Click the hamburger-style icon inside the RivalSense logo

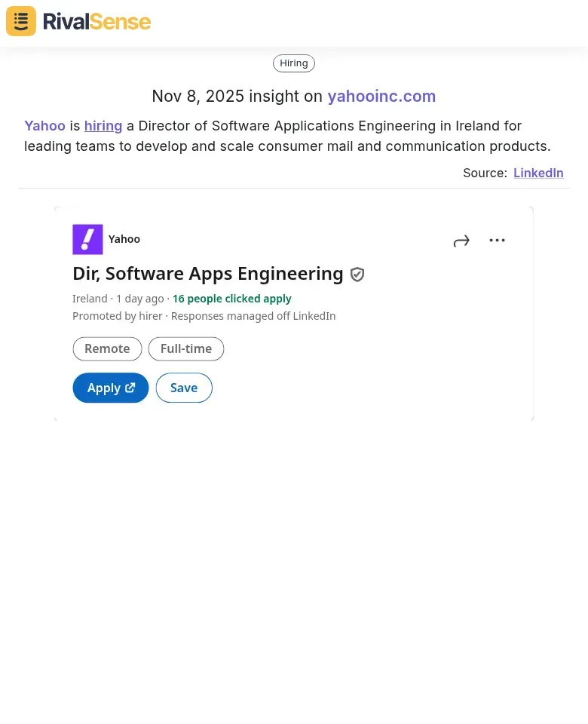coord(20,21)
